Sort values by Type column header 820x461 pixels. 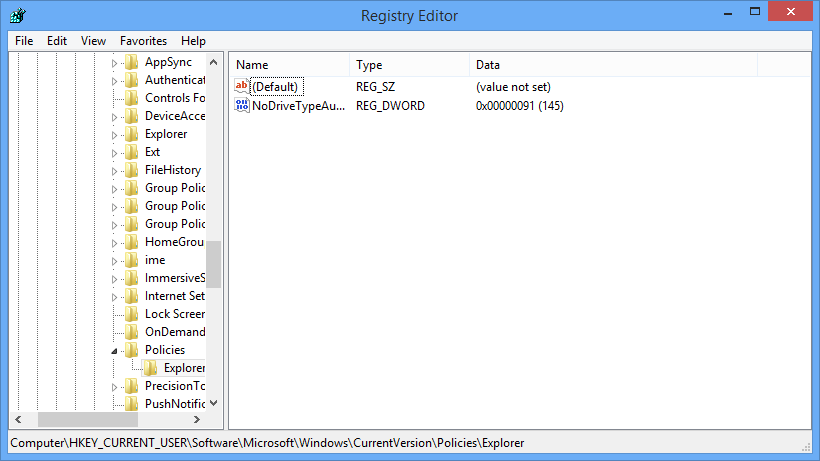(409, 65)
